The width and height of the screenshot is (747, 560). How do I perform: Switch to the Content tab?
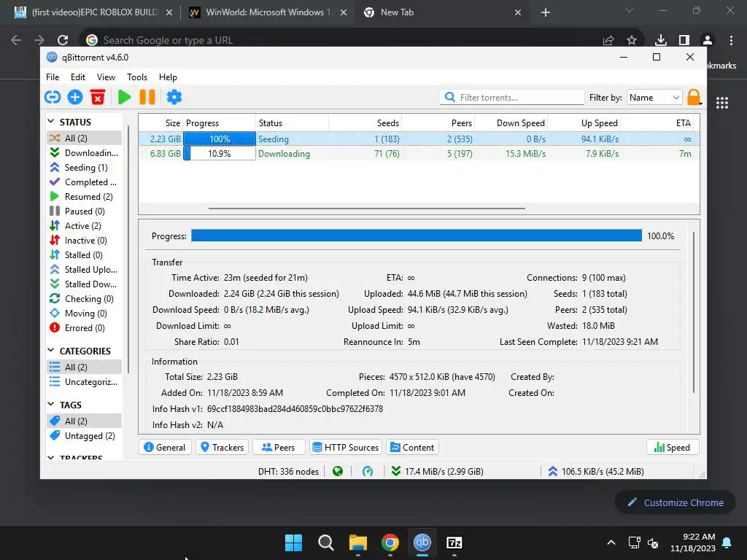click(412, 448)
